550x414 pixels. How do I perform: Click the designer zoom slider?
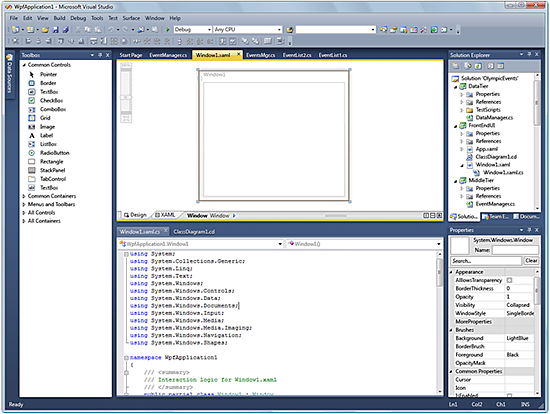click(126, 97)
